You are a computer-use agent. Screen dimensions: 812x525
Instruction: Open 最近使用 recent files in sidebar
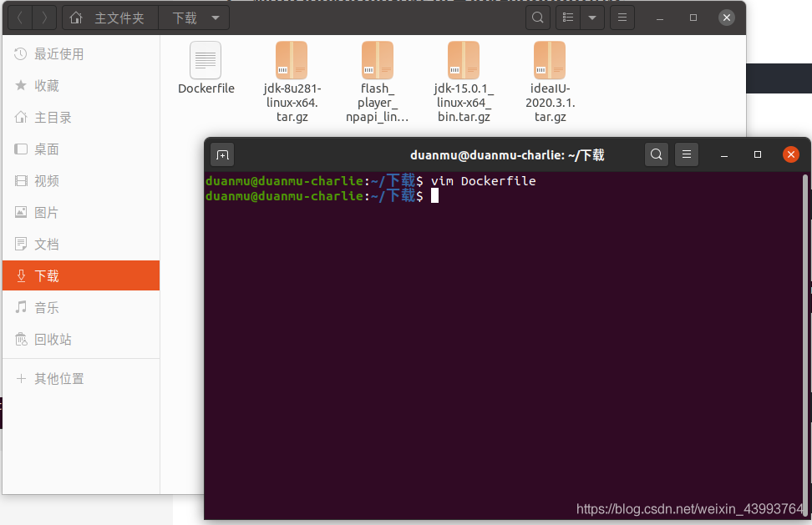[x=81, y=53]
